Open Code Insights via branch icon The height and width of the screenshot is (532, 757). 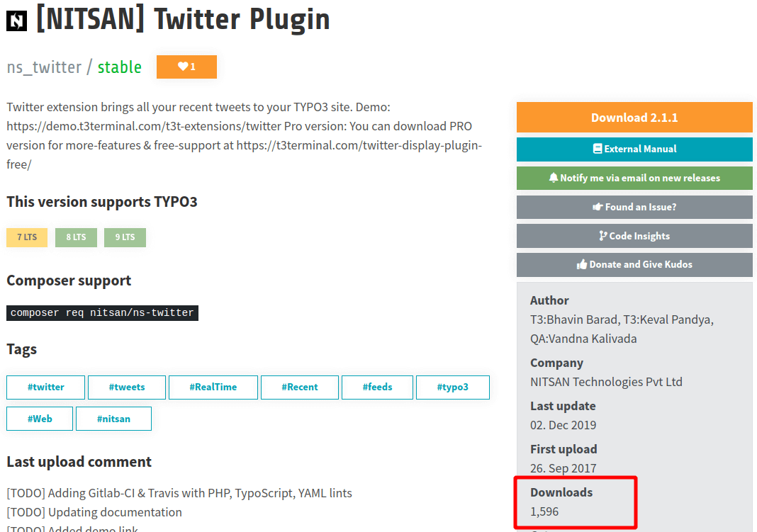click(602, 235)
